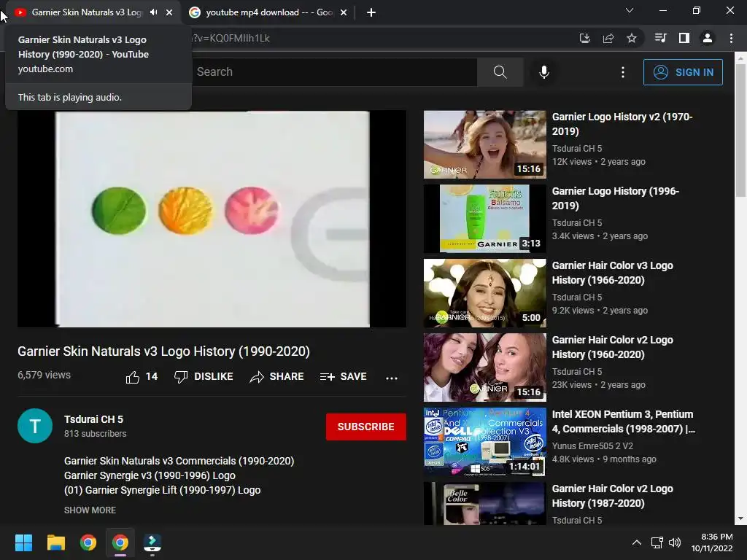The height and width of the screenshot is (560, 747).
Task: Open Intel XEON Pentium 3 Commercials video
Action: tap(623, 421)
